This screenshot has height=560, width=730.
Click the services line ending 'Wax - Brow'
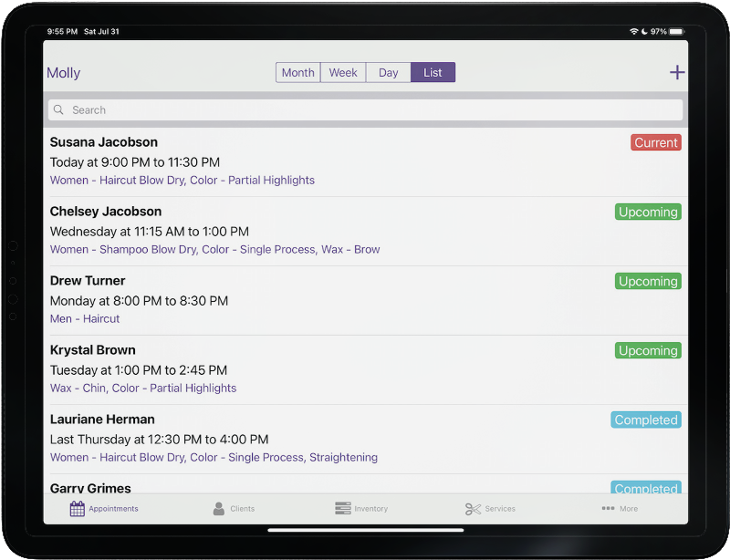(214, 250)
